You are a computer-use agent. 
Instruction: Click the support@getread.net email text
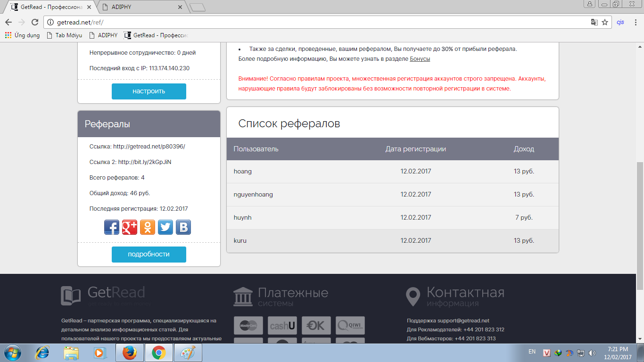point(463,321)
